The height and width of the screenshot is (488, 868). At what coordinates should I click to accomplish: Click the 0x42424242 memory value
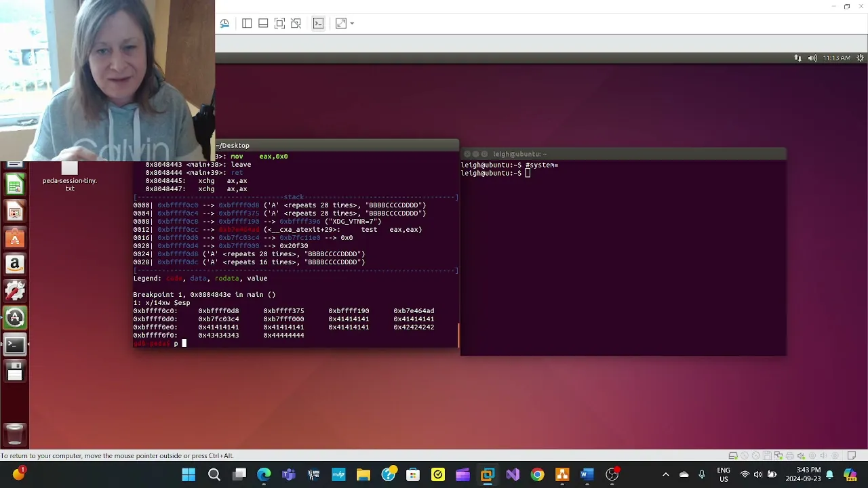[x=414, y=327]
